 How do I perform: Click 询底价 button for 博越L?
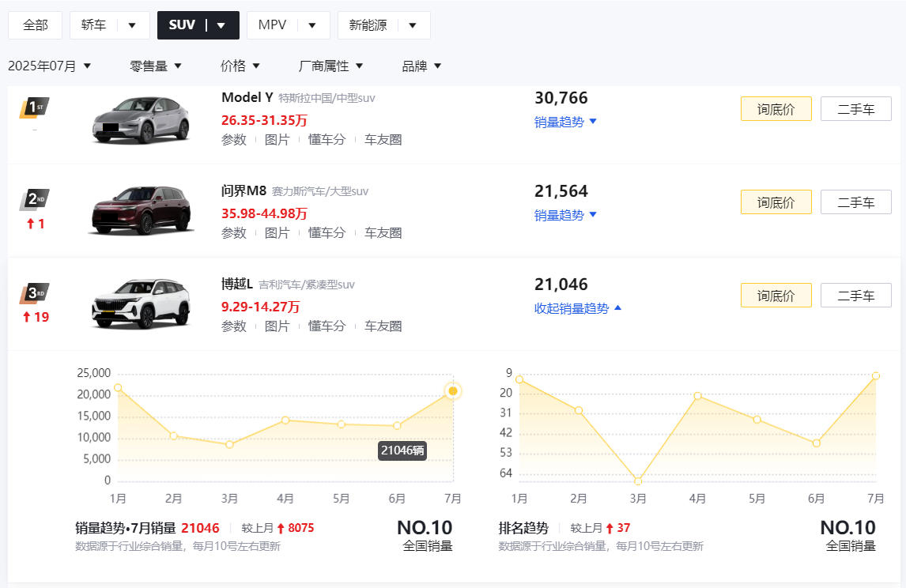coord(776,296)
